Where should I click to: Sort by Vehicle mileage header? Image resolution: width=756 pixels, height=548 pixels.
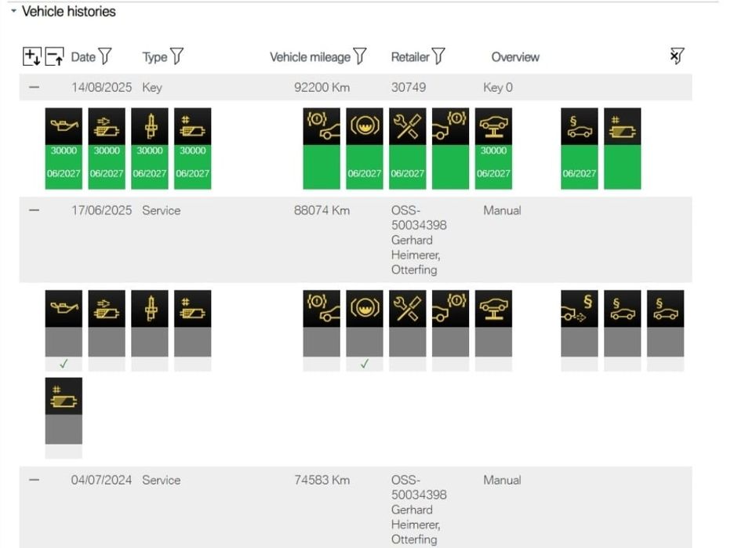pyautogui.click(x=310, y=57)
